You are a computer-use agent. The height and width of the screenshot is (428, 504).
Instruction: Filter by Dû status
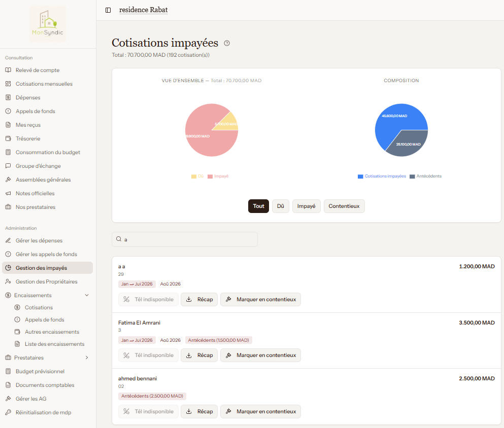(x=281, y=206)
